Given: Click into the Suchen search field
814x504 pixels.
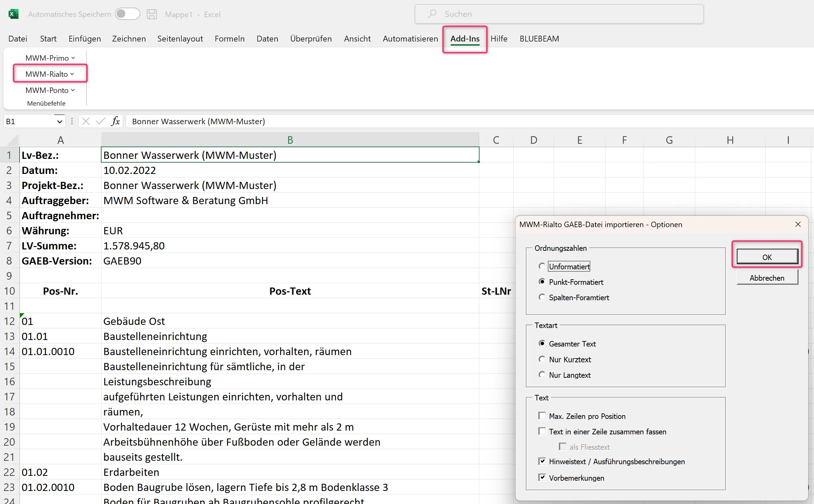Looking at the screenshot, I should 559,14.
